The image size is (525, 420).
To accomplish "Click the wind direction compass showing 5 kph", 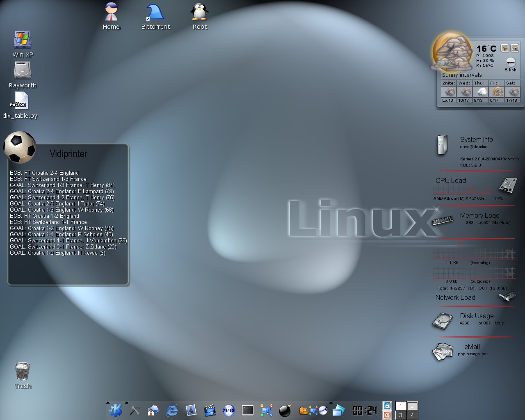I will point(511,62).
